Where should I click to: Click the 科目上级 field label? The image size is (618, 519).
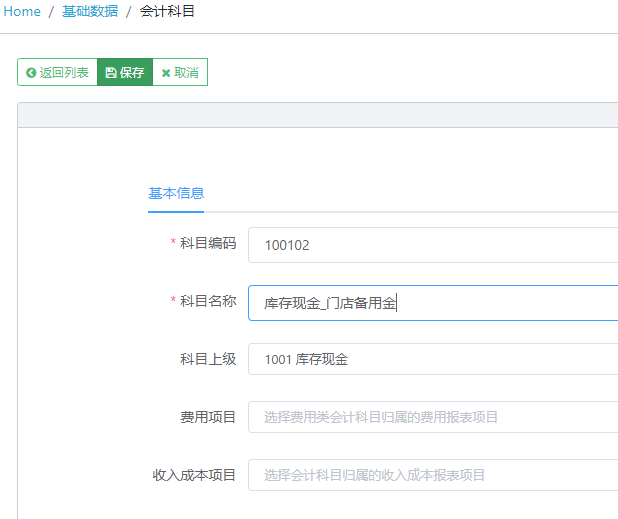pos(208,359)
